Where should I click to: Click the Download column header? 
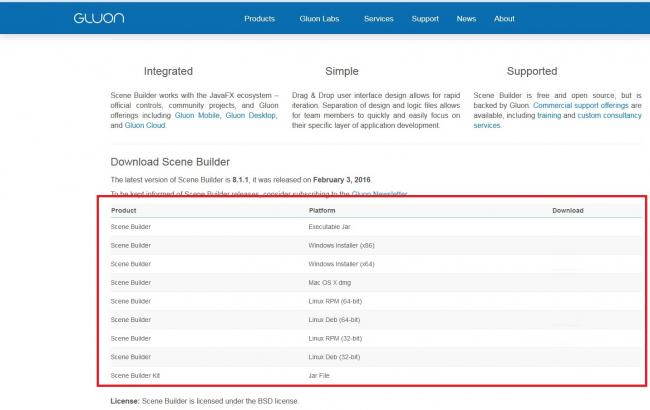coord(568,211)
